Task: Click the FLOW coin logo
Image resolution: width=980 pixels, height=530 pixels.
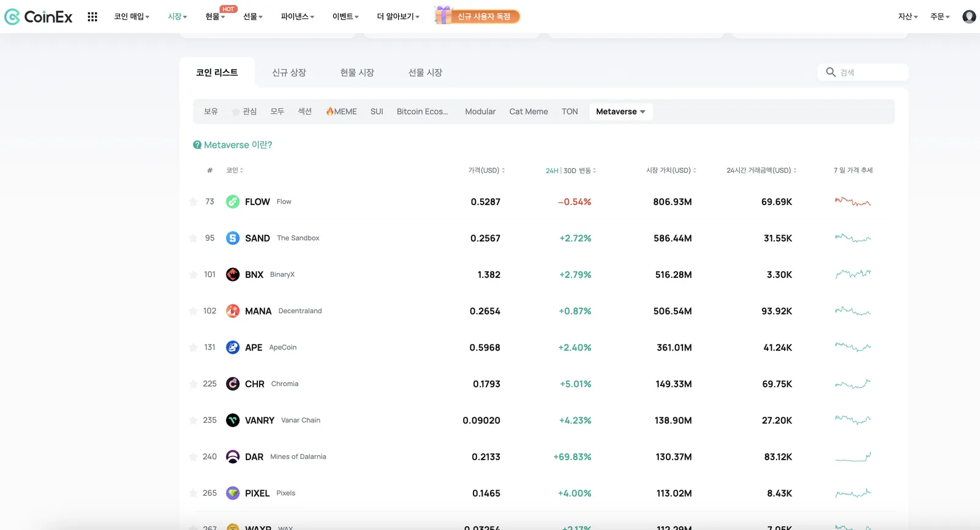Action: click(233, 202)
